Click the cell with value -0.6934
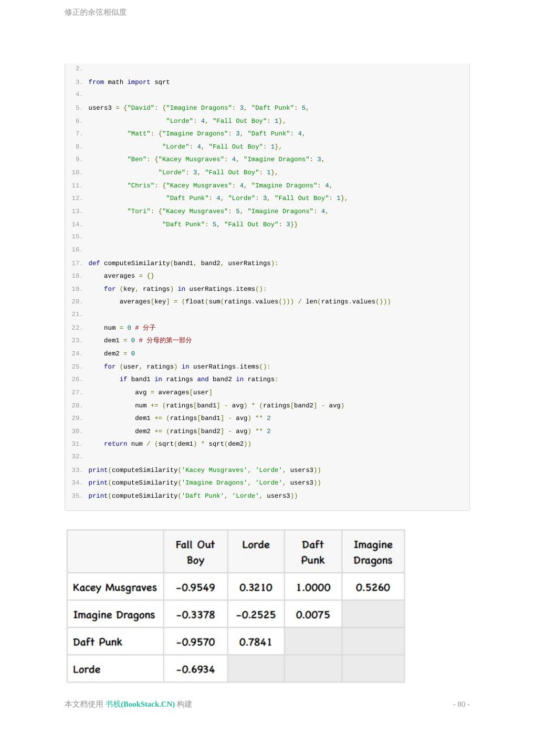The width and height of the screenshot is (535, 756). point(195,669)
